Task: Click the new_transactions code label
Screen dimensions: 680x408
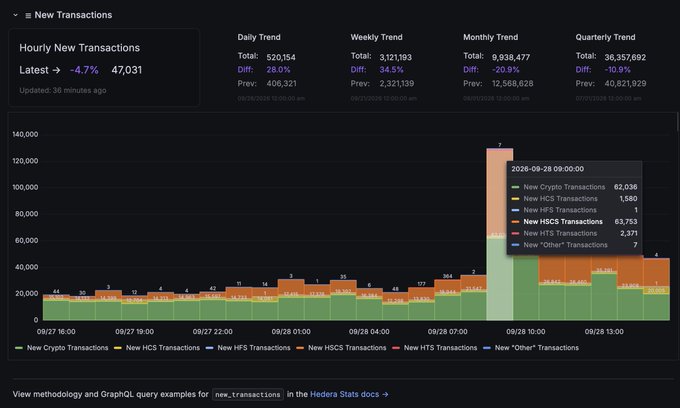Action: point(248,395)
